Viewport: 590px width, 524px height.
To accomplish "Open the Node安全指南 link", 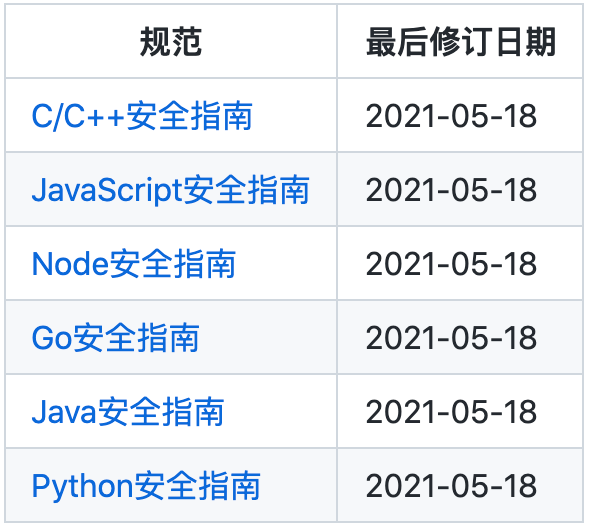I will pos(134,264).
